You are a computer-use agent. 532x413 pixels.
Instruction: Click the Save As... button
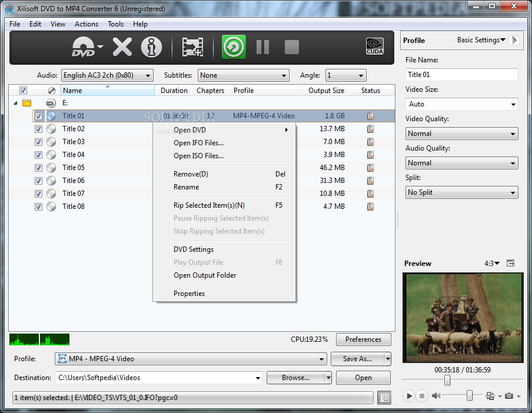358,359
